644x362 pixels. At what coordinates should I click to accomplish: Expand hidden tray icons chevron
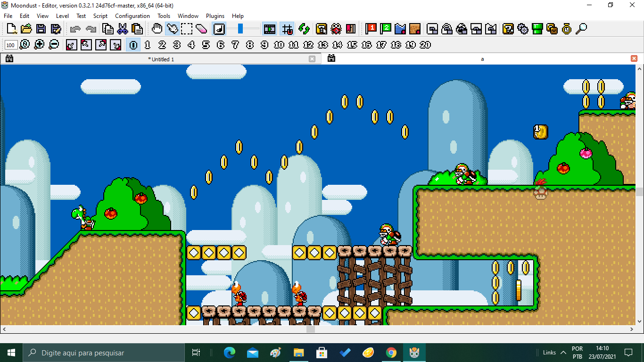pyautogui.click(x=563, y=353)
